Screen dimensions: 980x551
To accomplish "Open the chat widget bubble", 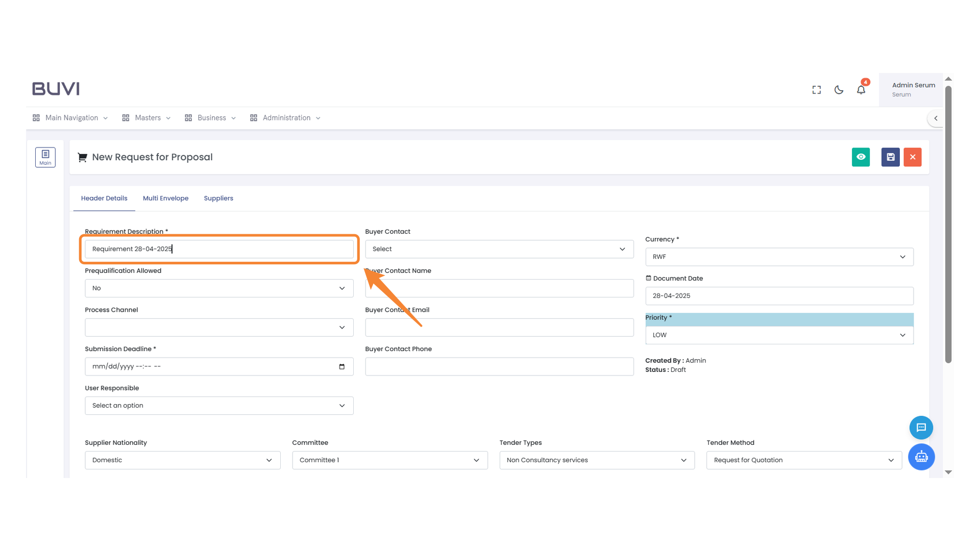I will 921,428.
